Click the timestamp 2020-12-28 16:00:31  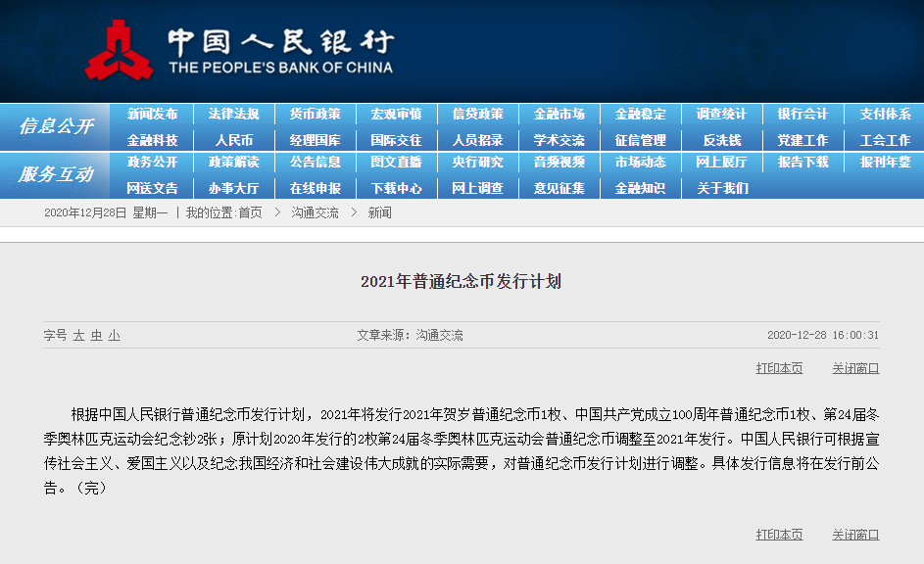pos(823,335)
